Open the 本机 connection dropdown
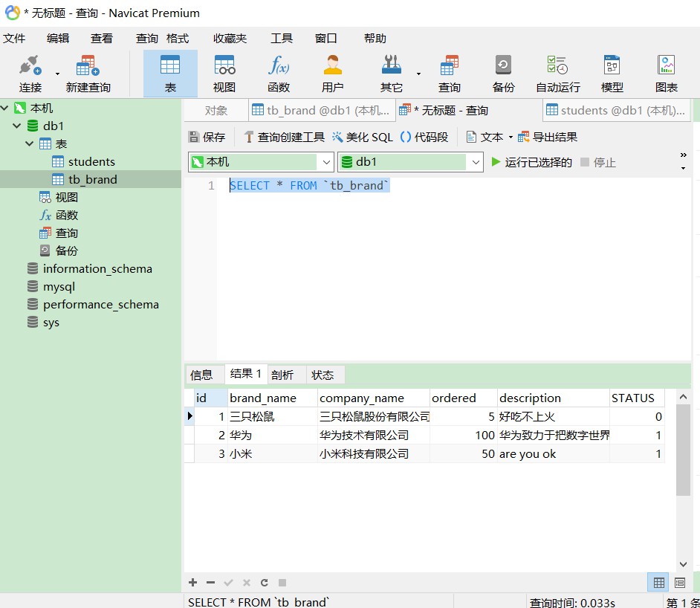Viewport: 700px width, 608px height. point(326,162)
